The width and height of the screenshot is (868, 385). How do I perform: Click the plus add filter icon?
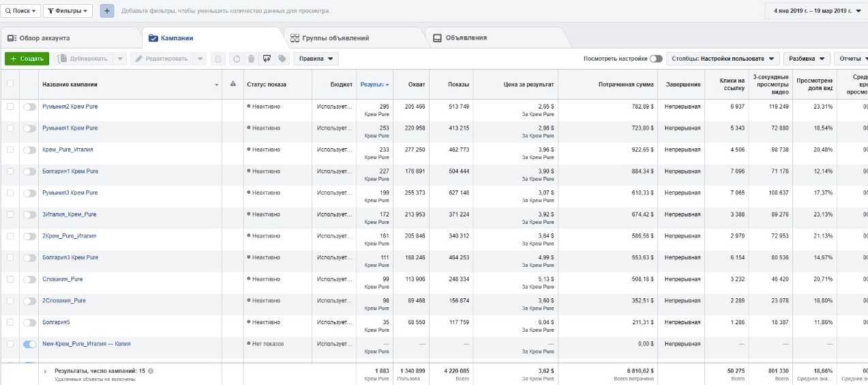(107, 11)
